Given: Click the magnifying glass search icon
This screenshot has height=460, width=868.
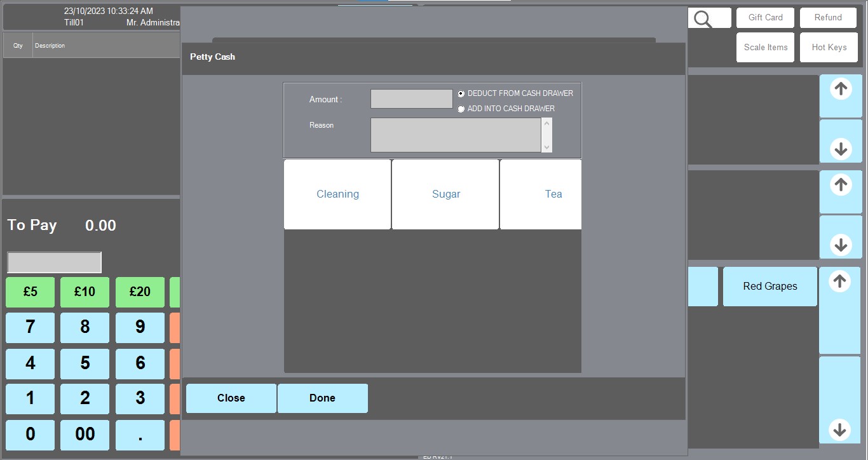Looking at the screenshot, I should [703, 19].
